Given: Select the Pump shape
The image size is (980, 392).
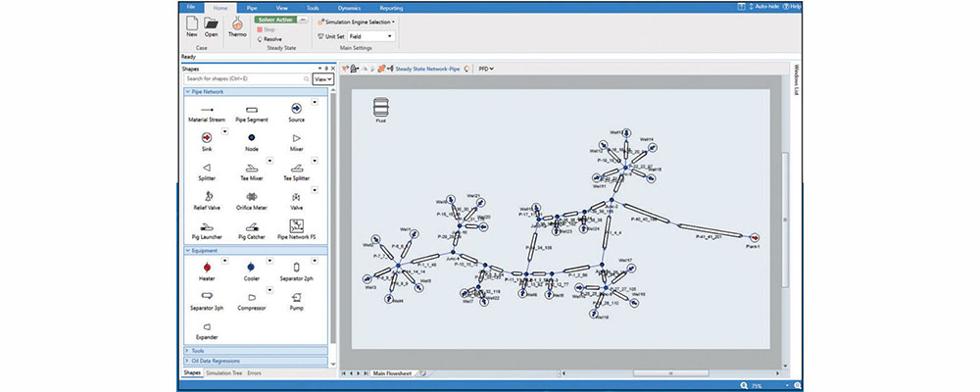Looking at the screenshot, I should coord(296,300).
